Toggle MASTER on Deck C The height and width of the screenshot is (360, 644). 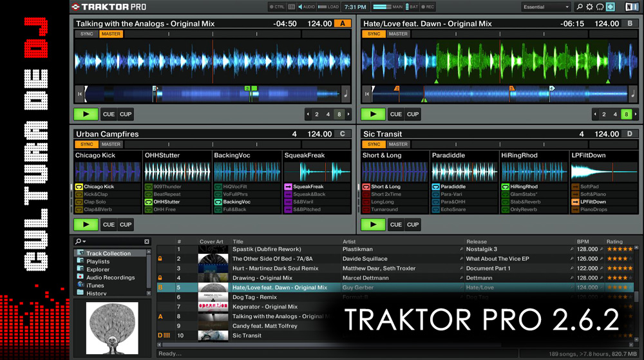tap(111, 144)
